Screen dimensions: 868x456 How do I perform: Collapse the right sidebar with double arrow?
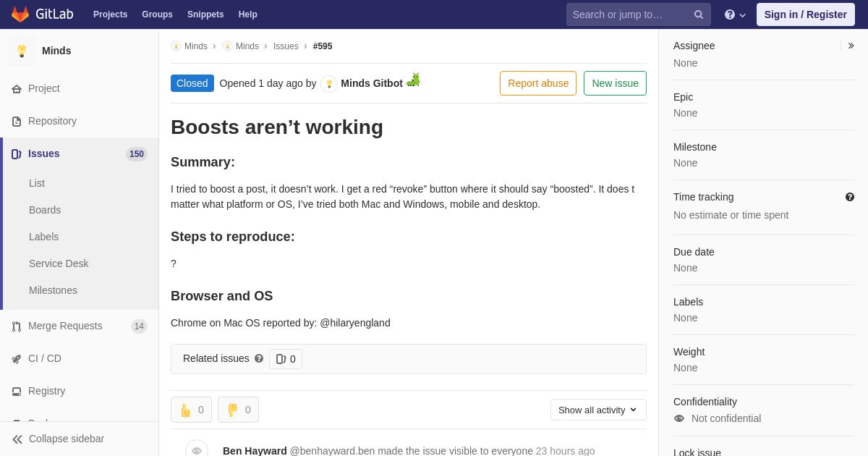(851, 46)
